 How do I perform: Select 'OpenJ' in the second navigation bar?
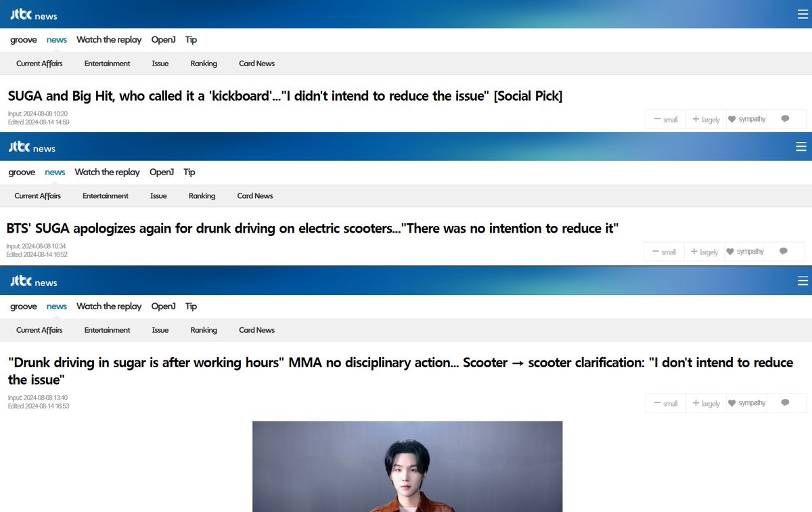point(161,172)
